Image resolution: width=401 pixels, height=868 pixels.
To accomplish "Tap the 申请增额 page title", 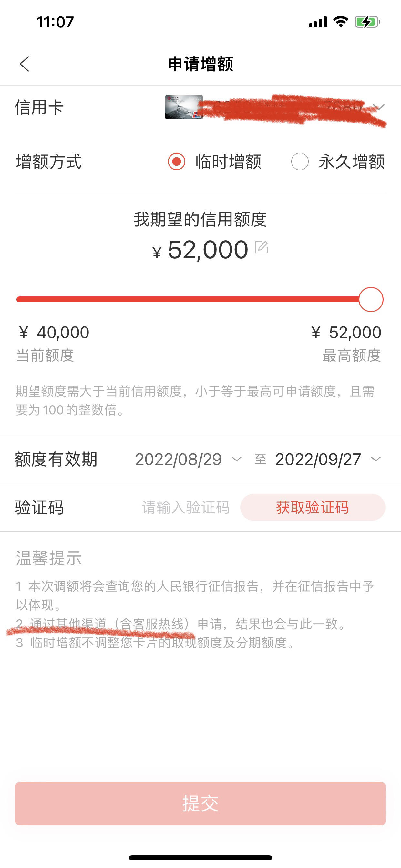I will click(200, 64).
